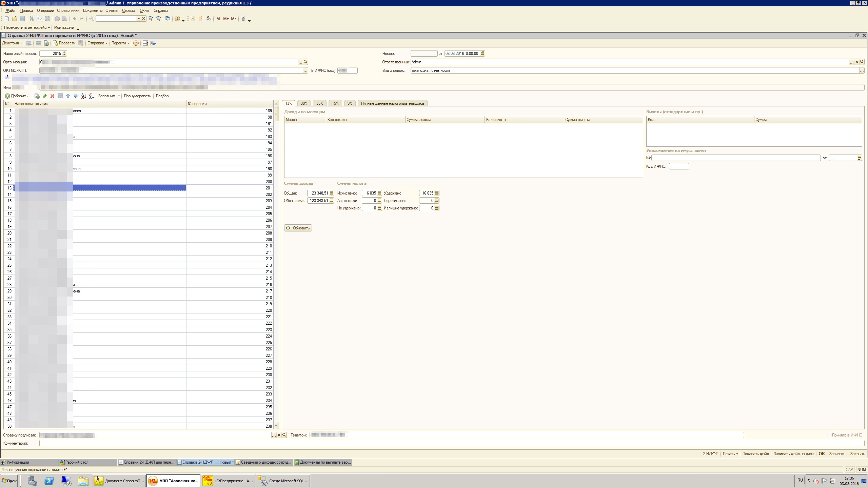The height and width of the screenshot is (488, 868).
Task: Toggle the Принято в ИФНС checkbox
Action: 829,435
